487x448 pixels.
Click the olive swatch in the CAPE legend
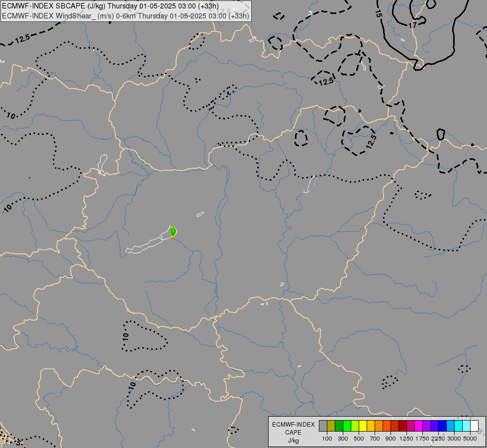pyautogui.click(x=331, y=426)
